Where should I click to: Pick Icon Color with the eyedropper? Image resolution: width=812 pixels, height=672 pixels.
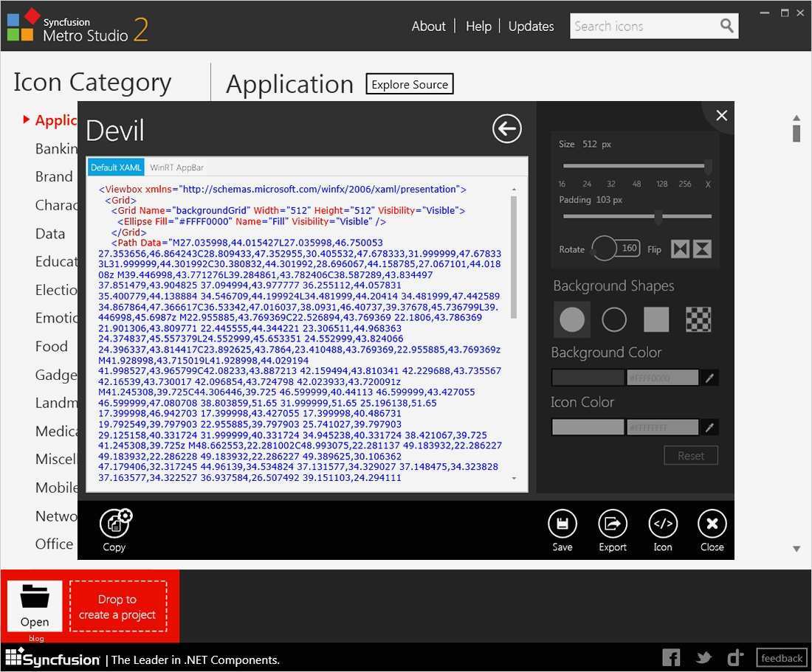pyautogui.click(x=709, y=427)
